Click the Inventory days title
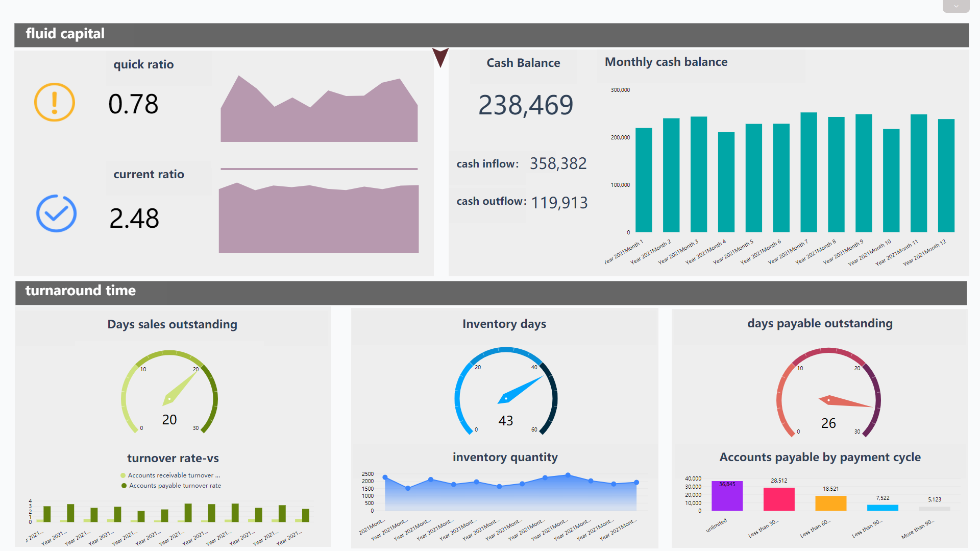Image resolution: width=980 pixels, height=551 pixels. pos(504,324)
